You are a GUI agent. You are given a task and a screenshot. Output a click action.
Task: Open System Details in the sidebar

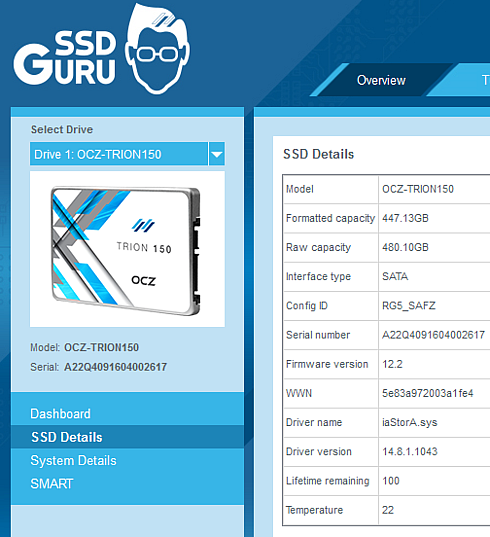click(73, 460)
